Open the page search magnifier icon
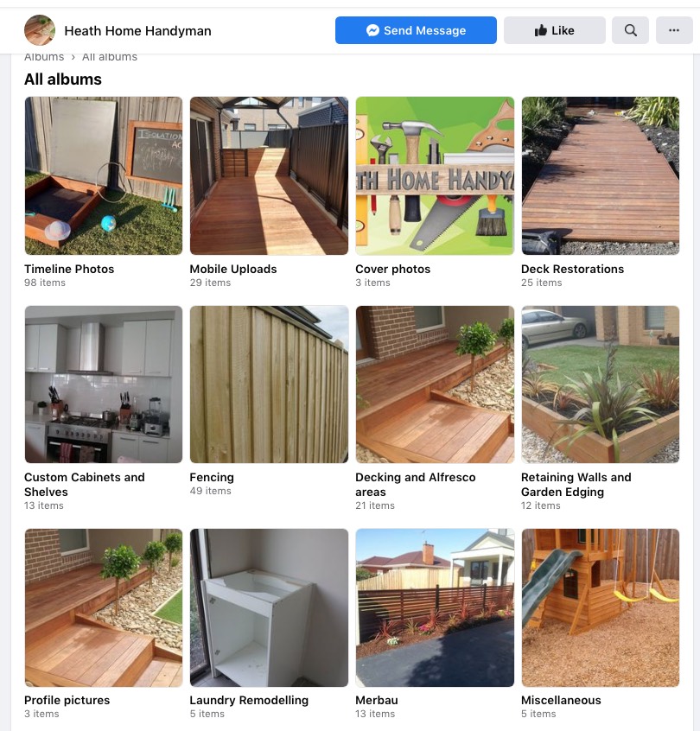The image size is (700, 731). pyautogui.click(x=630, y=30)
